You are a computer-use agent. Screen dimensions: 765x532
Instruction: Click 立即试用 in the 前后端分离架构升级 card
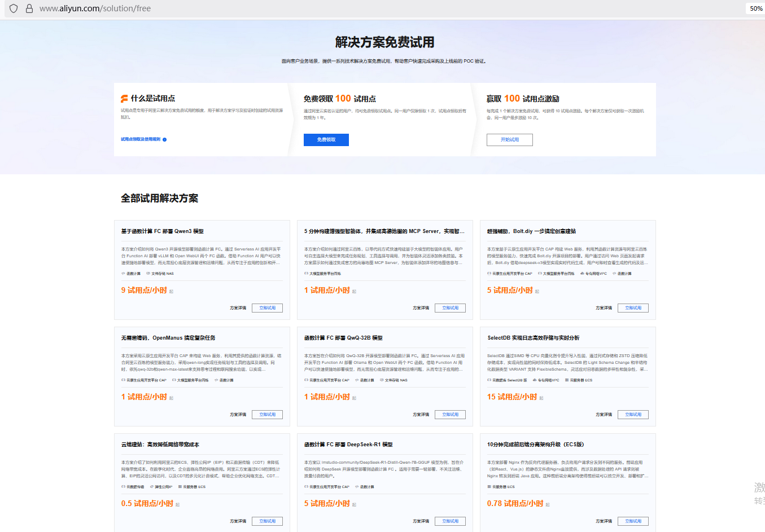[x=633, y=521]
